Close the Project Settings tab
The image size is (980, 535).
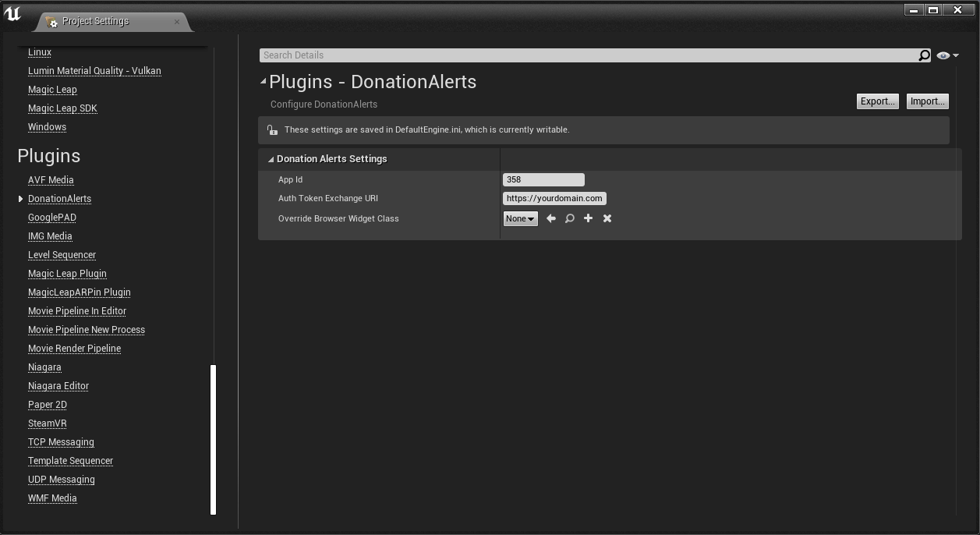tap(177, 22)
